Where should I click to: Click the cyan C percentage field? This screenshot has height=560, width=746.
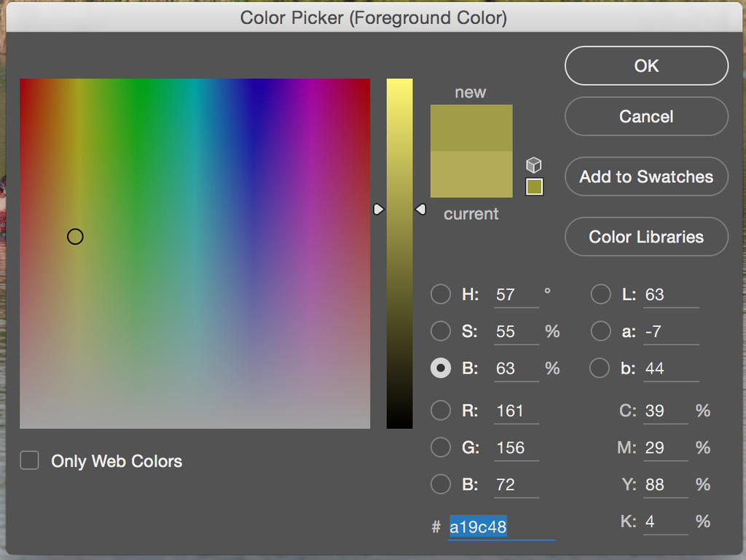coord(664,411)
